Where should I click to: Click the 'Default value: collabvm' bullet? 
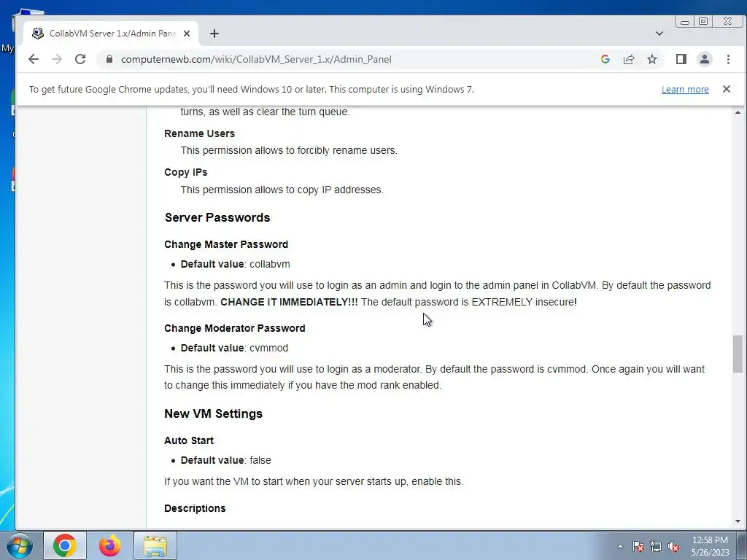[236, 264]
